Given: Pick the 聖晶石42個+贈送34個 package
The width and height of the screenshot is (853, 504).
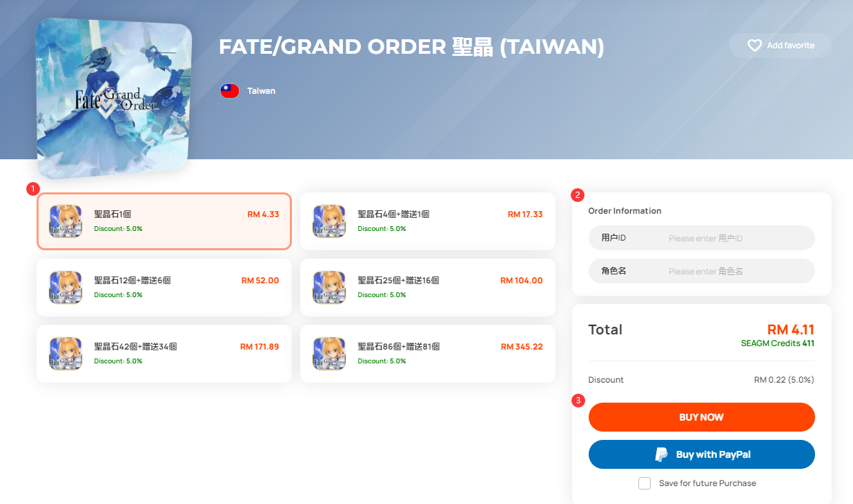Looking at the screenshot, I should click(164, 354).
